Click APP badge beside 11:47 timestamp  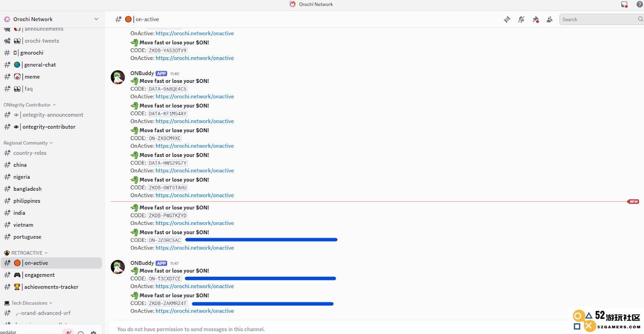161,264
